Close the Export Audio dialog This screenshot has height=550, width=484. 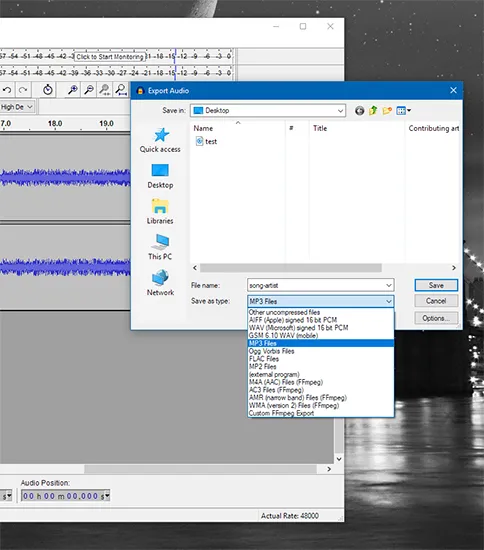coord(453,90)
